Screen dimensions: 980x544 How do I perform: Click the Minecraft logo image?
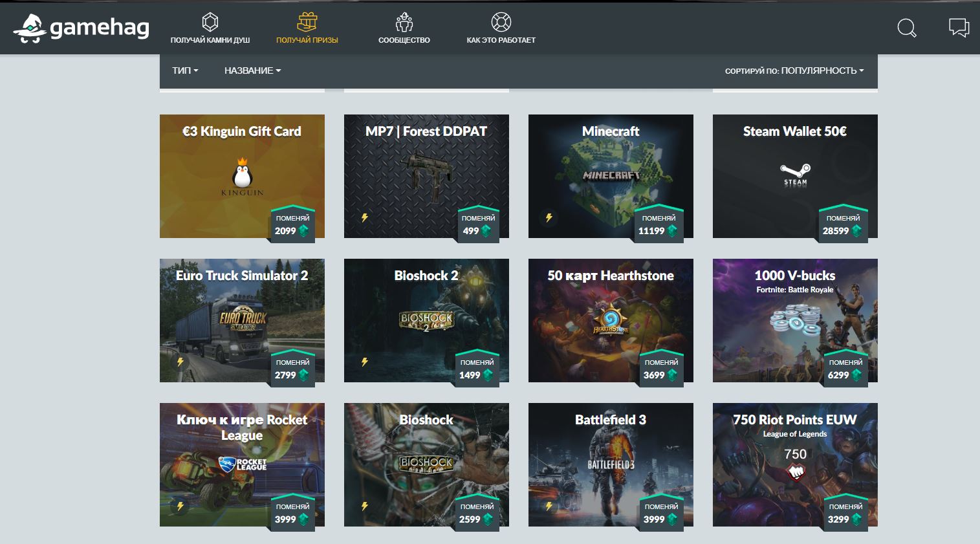(611, 175)
